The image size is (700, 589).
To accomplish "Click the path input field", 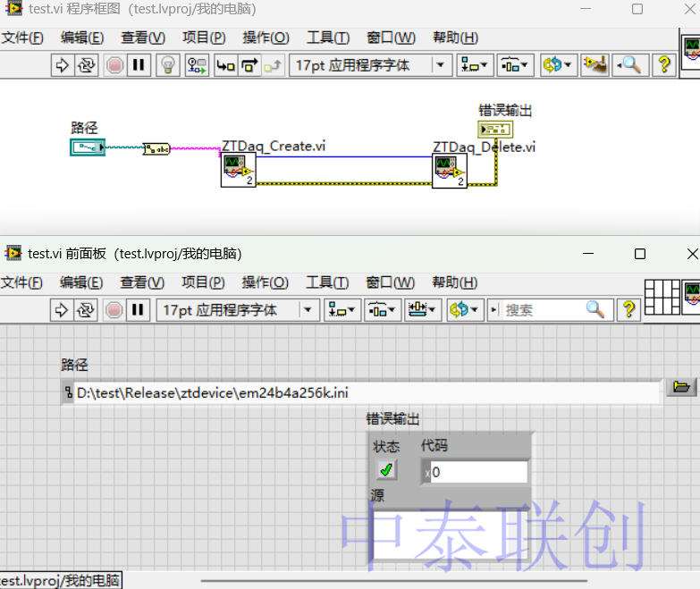I will point(366,393).
